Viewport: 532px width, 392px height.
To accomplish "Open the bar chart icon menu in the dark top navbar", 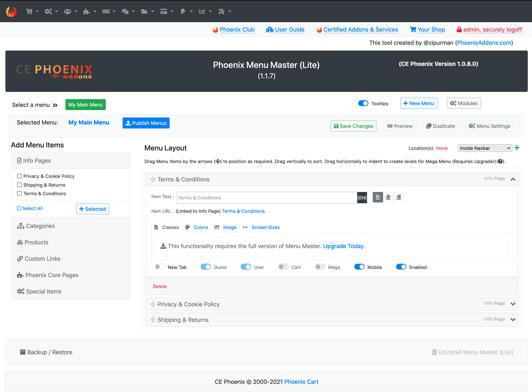I will click(x=205, y=11).
